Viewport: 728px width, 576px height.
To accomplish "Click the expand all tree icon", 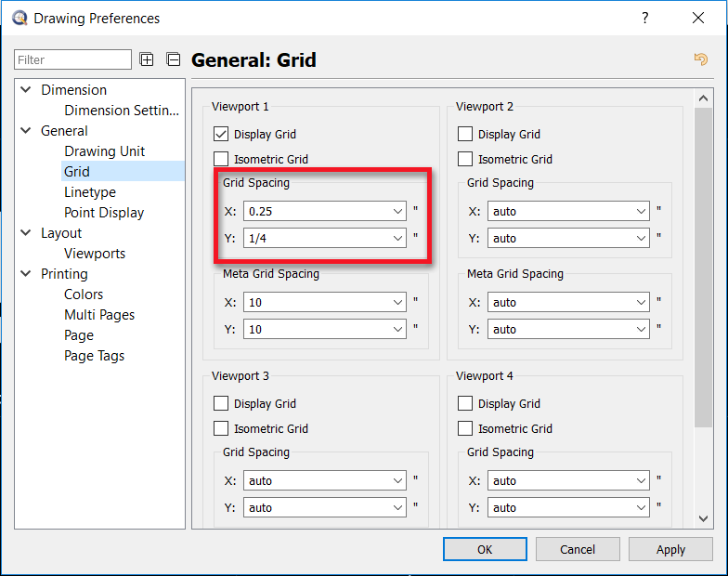I will [147, 59].
